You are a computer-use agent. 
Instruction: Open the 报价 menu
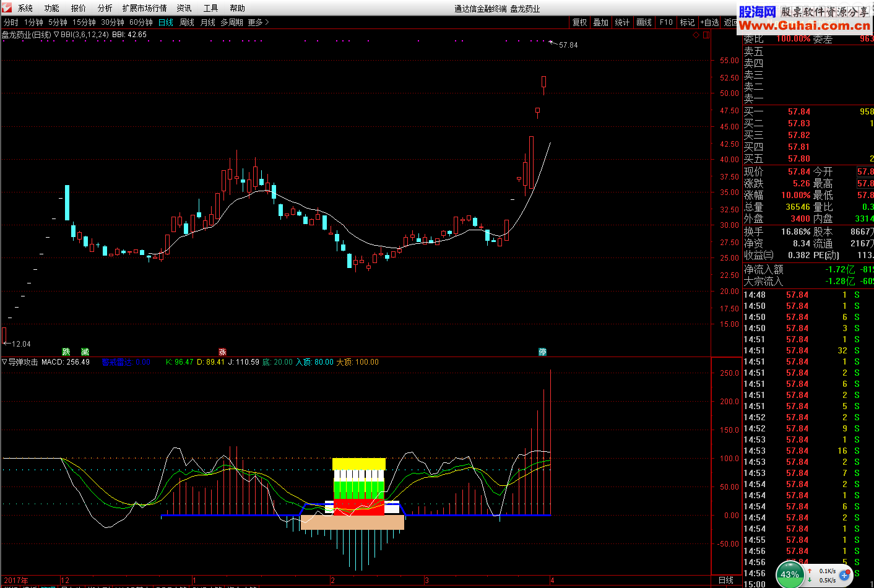79,8
